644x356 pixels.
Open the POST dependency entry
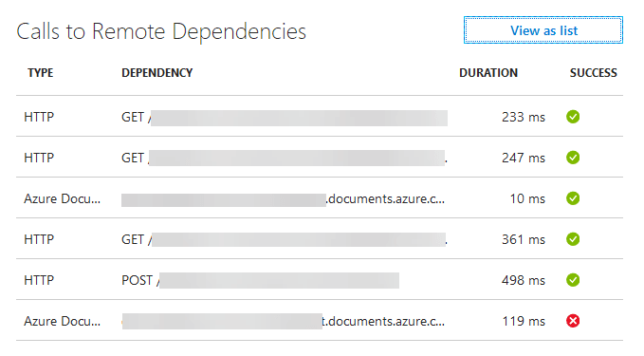[x=260, y=280]
